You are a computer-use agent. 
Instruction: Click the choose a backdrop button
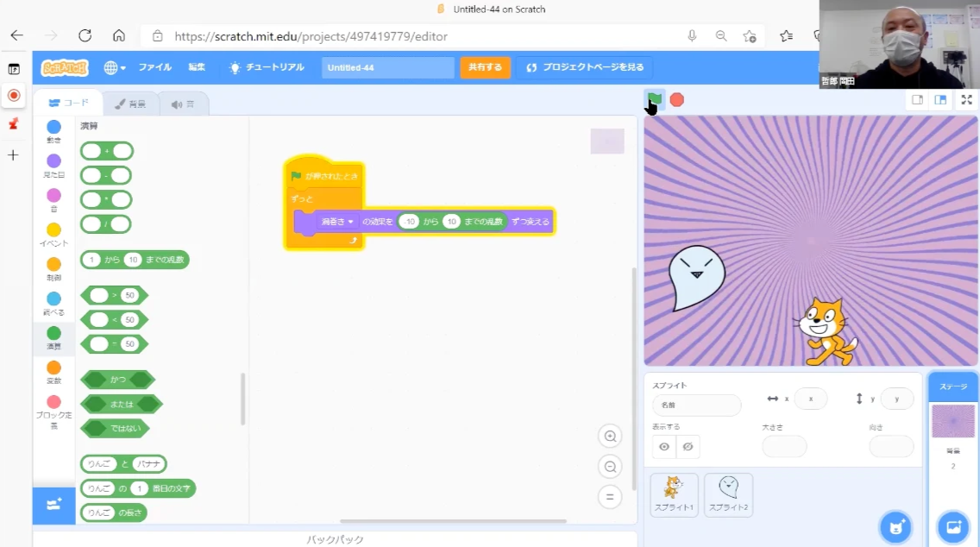pos(953,527)
